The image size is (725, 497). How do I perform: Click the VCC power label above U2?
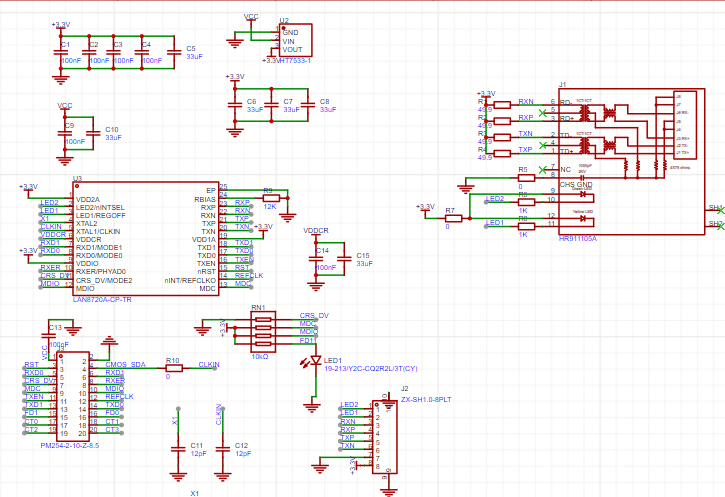[x=251, y=17]
